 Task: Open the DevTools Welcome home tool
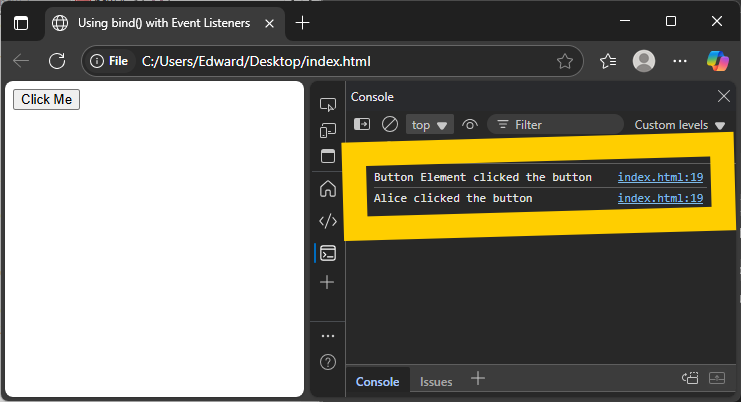328,189
